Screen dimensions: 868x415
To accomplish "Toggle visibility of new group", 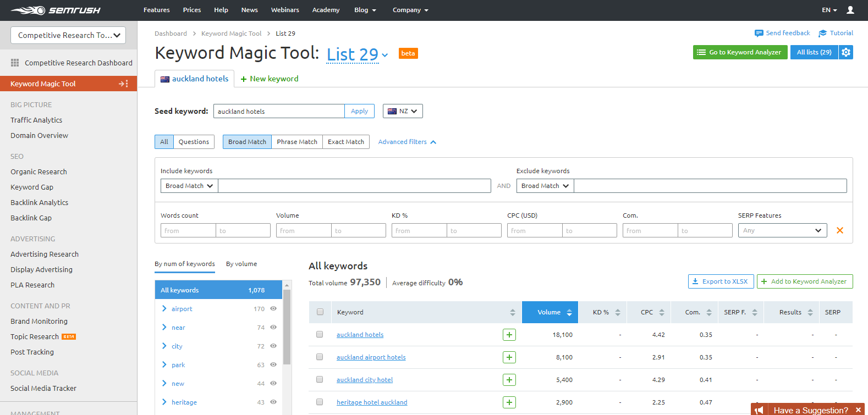I will (x=273, y=383).
